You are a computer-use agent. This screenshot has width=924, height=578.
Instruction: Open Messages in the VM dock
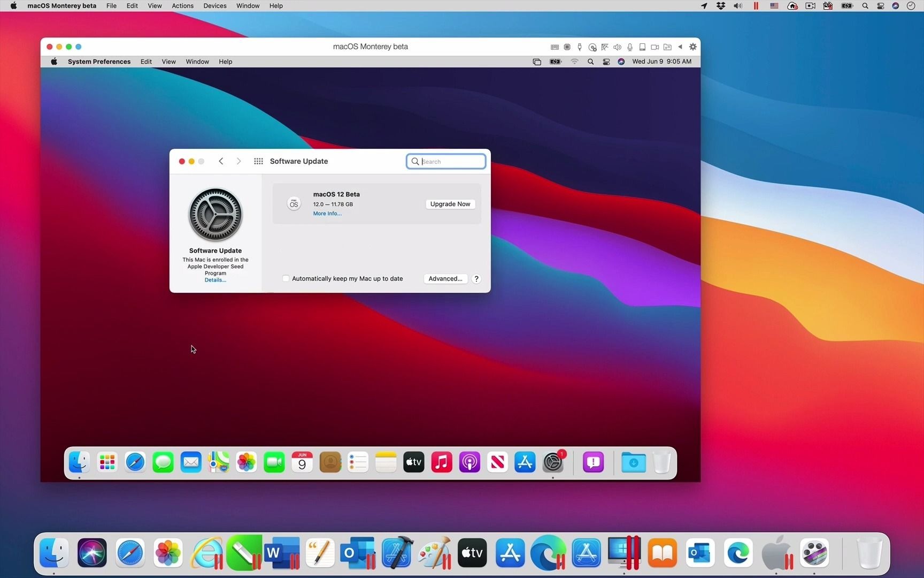tap(163, 462)
